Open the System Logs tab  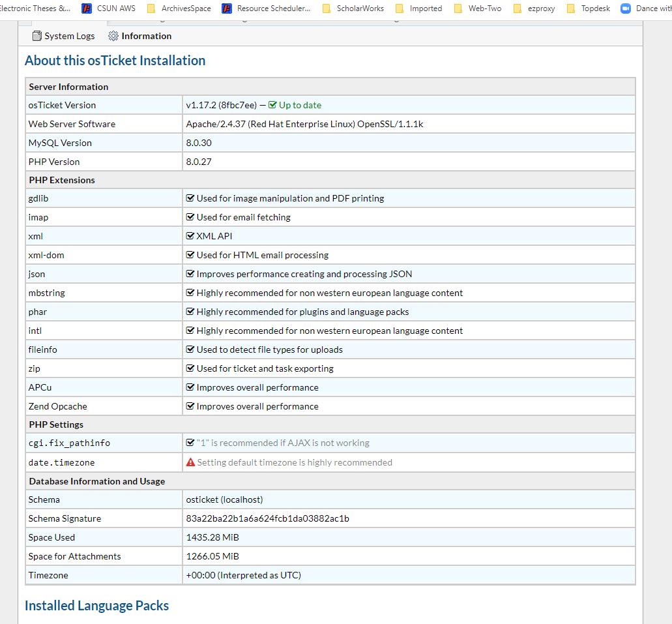[63, 36]
